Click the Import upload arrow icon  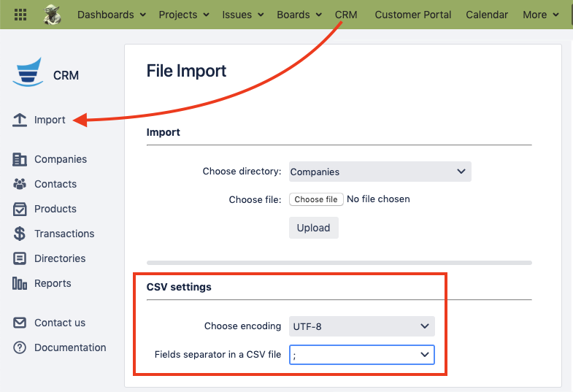(x=20, y=120)
